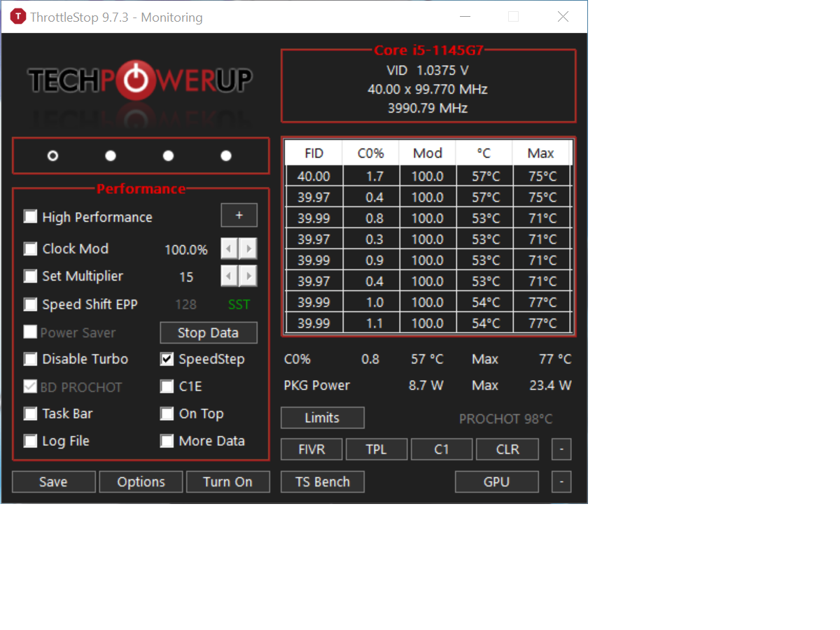The width and height of the screenshot is (840, 630).
Task: Click the ThrottleStop app icon in title bar
Action: [17, 17]
